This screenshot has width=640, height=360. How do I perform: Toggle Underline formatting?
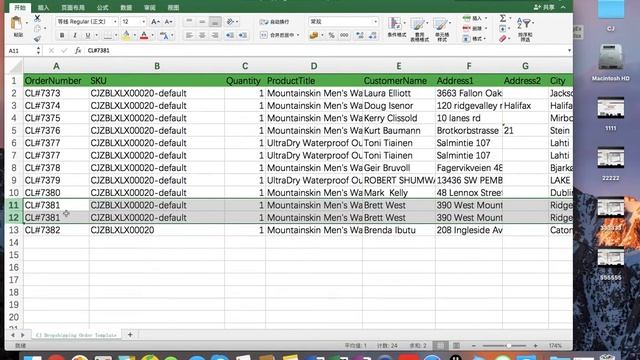coord(87,36)
